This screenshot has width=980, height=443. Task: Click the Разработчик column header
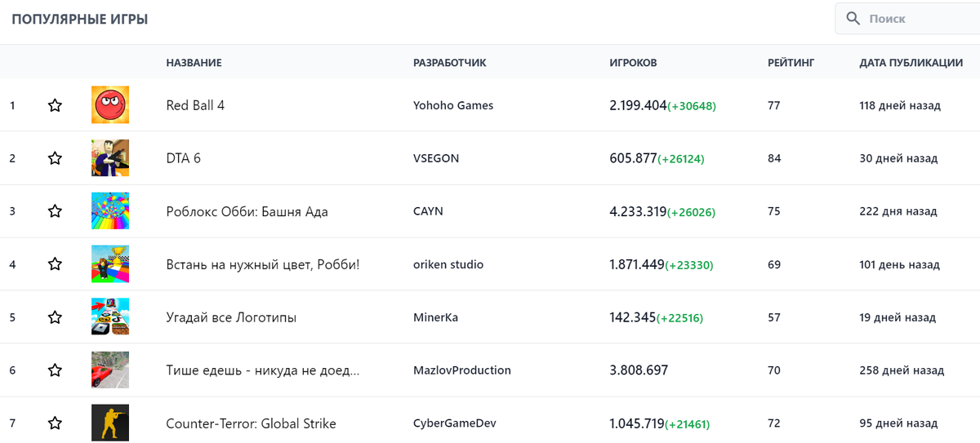(x=450, y=63)
